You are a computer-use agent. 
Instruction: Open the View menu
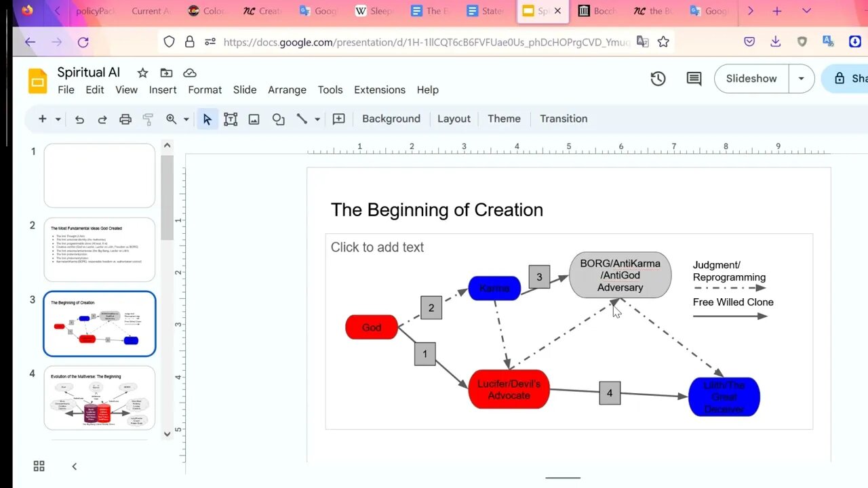(126, 89)
